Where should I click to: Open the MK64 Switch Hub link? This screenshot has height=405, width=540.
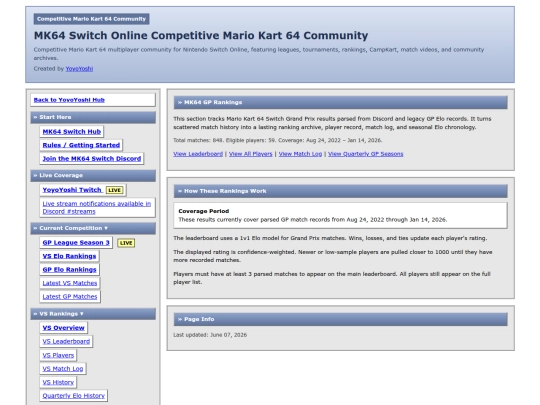(x=72, y=132)
